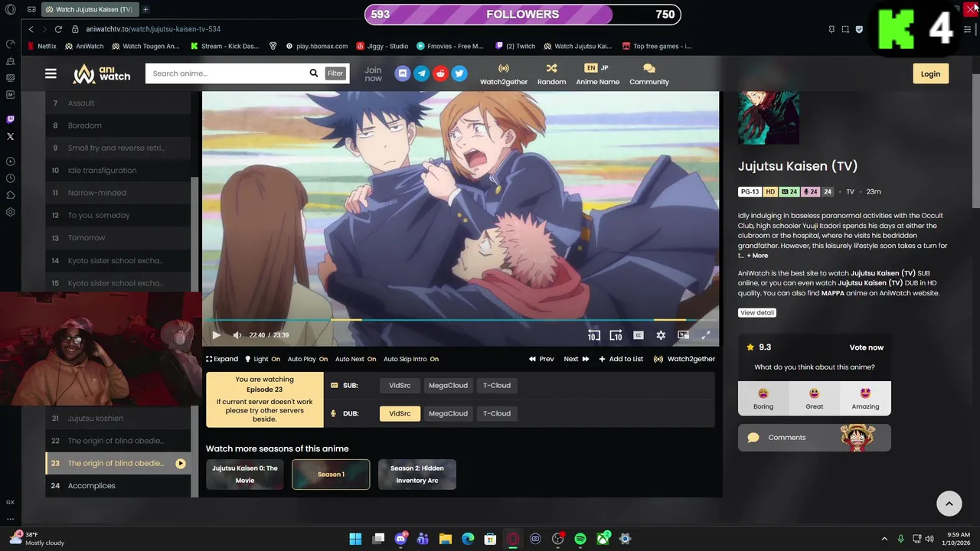This screenshot has width=980, height=551.
Task: Open Random anime from navigation
Action: (551, 74)
